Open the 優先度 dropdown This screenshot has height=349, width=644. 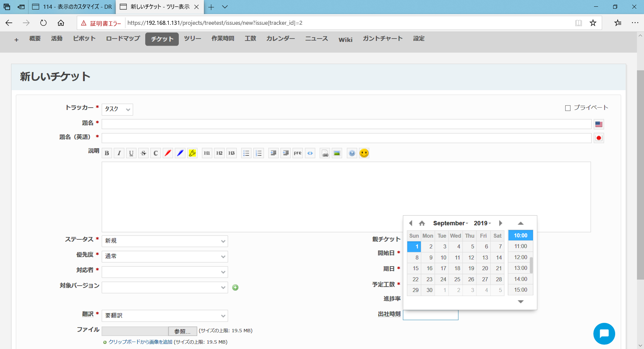(x=165, y=256)
